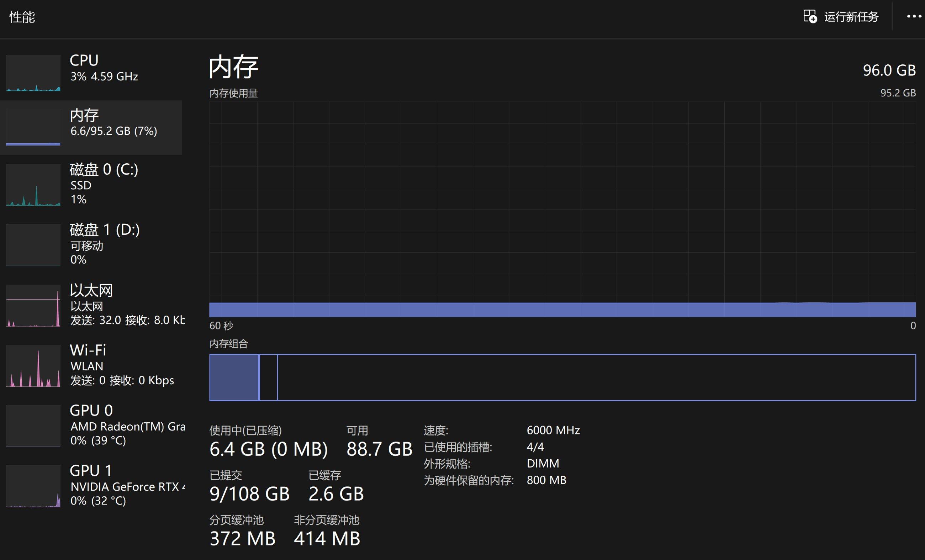Click the 外形规格 label

pos(447,464)
